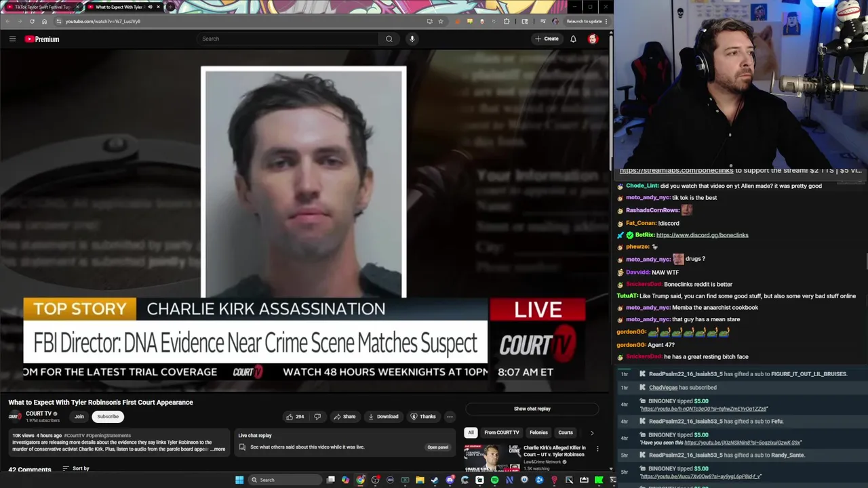
Task: Open the live chat replay panel
Action: tap(438, 447)
